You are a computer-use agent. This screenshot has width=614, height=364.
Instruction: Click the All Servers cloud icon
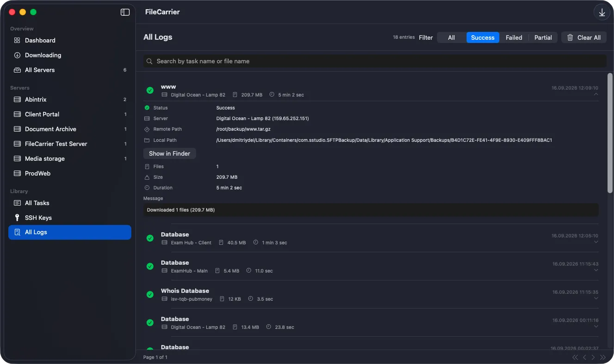17,70
